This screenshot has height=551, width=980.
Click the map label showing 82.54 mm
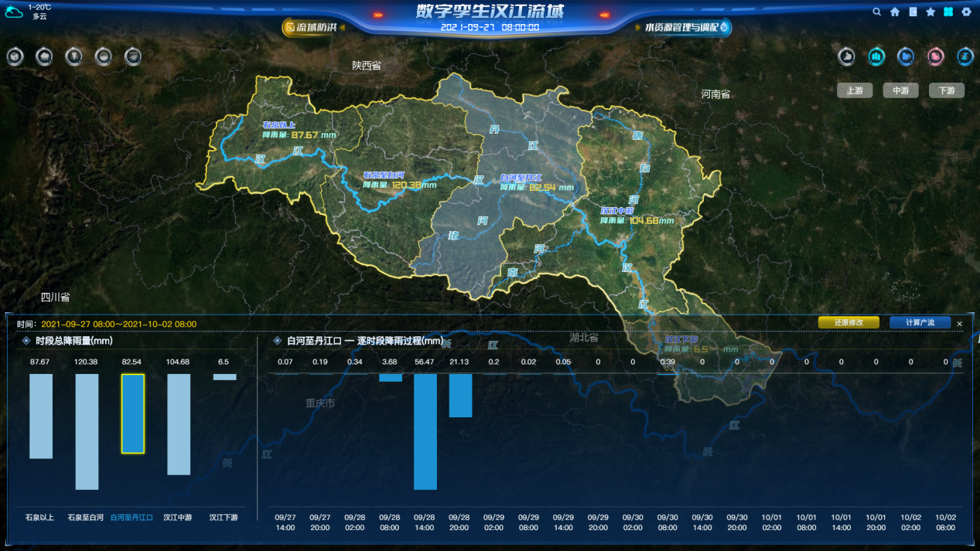(537, 182)
